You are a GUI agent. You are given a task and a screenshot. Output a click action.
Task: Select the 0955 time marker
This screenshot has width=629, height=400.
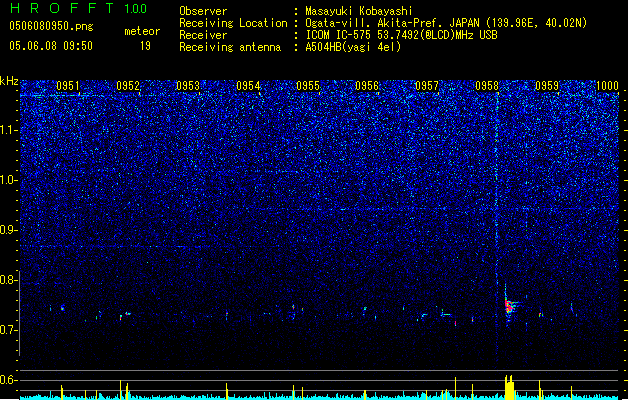coord(308,86)
